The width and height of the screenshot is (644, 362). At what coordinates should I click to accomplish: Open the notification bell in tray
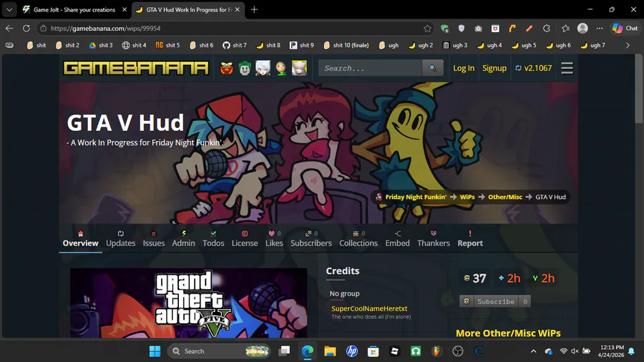coord(631,351)
